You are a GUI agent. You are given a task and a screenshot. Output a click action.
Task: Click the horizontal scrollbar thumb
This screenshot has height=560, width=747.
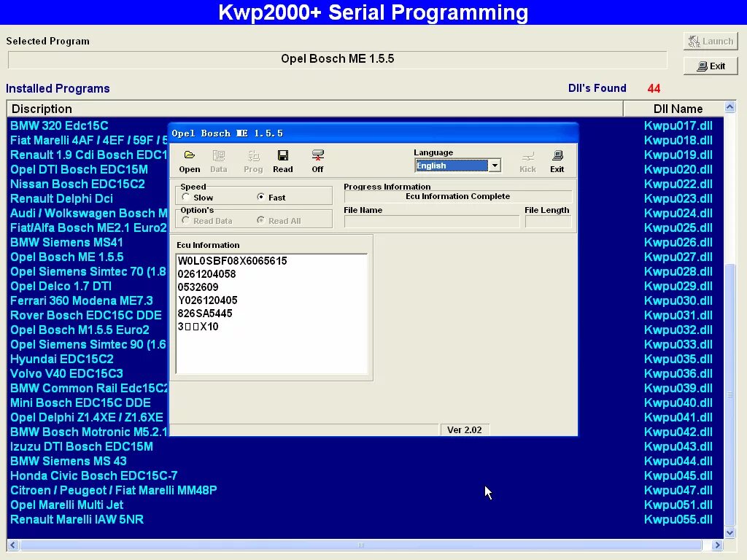click(360, 545)
